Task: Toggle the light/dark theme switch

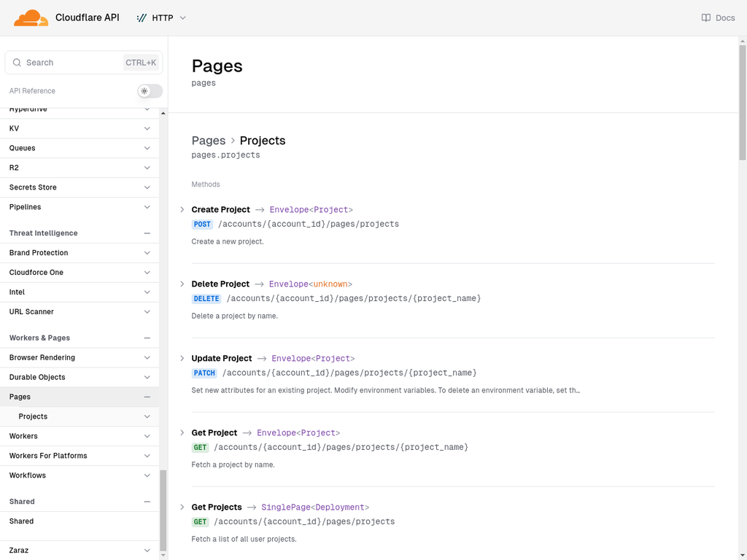Action: (150, 91)
